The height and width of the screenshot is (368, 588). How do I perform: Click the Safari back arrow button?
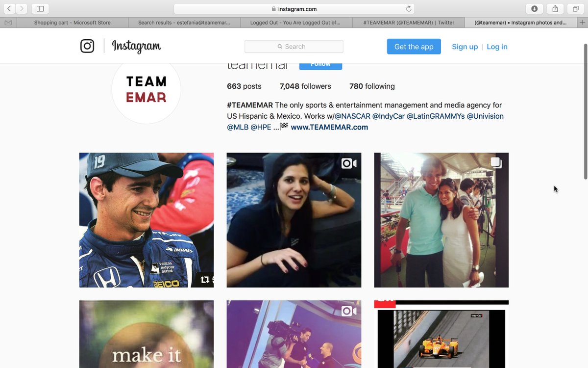coord(9,9)
